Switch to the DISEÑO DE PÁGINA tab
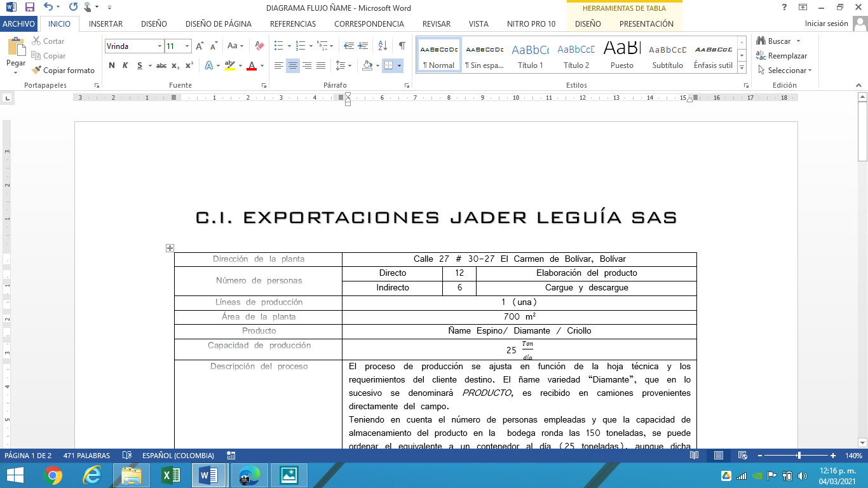 (x=218, y=24)
